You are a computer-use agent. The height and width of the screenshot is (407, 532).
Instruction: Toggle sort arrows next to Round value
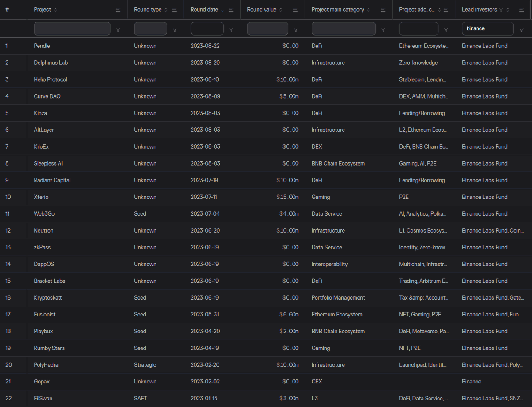pos(281,10)
